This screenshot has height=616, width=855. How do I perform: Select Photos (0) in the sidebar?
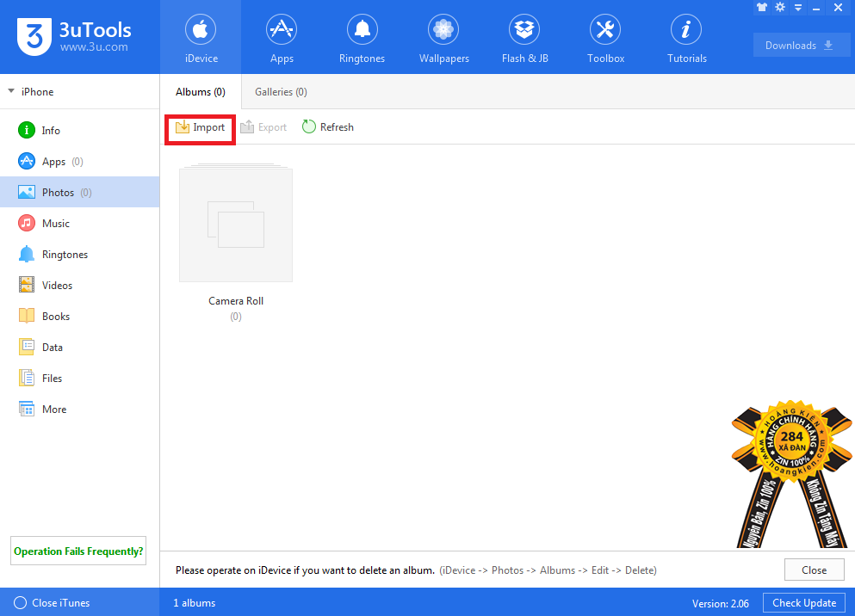tap(79, 192)
